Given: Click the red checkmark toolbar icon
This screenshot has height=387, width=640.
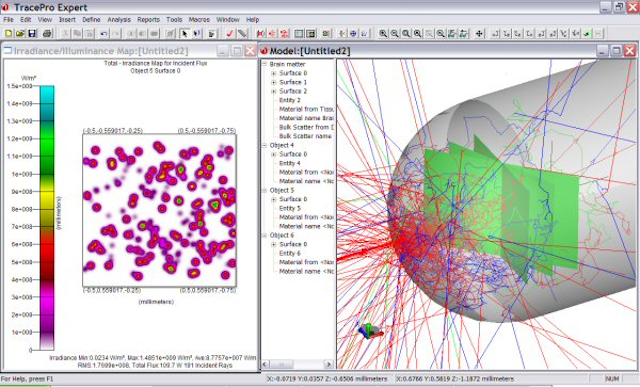Looking at the screenshot, I should [229, 33].
